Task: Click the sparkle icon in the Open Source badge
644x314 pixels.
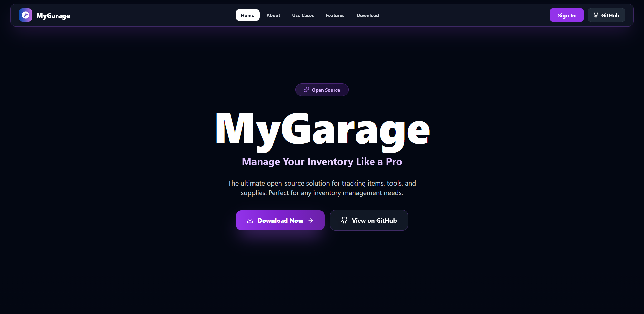Action: [306, 90]
